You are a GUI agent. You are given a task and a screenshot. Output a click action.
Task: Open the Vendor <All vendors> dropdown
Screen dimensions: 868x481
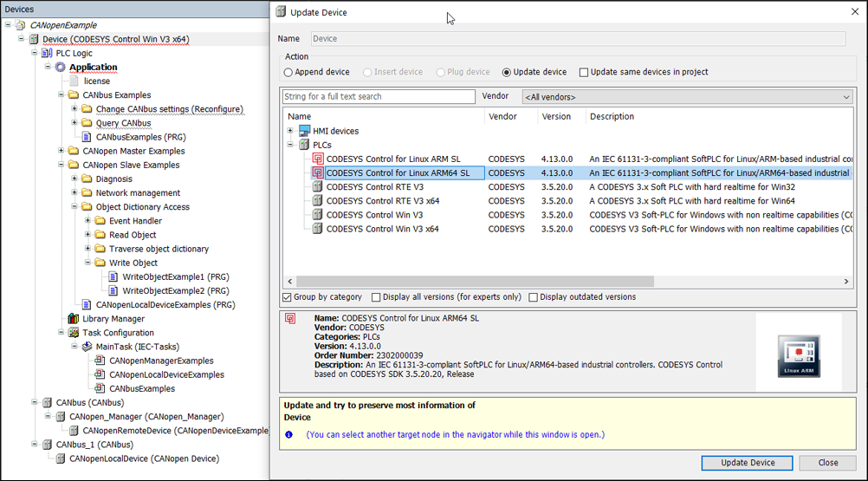(687, 97)
